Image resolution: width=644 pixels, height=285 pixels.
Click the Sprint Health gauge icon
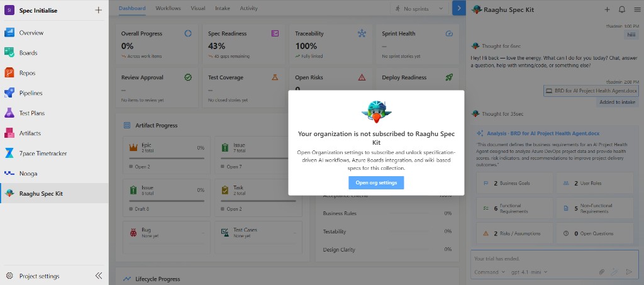449,34
